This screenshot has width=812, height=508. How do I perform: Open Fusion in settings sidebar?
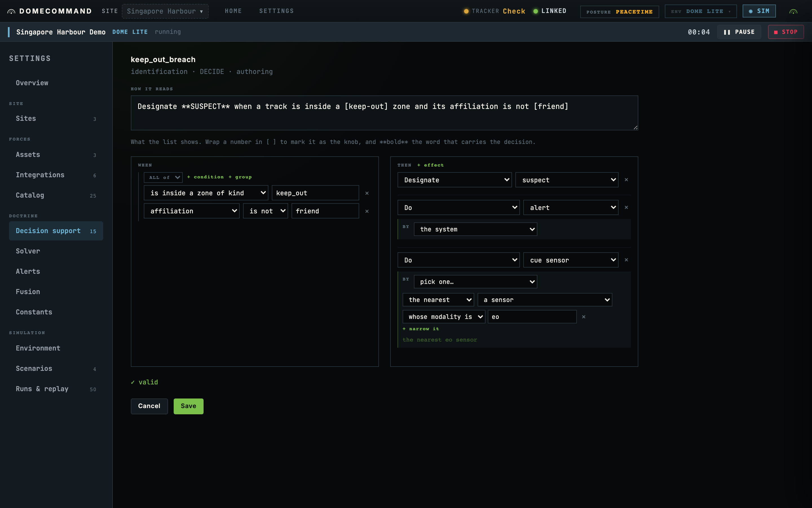[x=56, y=292]
